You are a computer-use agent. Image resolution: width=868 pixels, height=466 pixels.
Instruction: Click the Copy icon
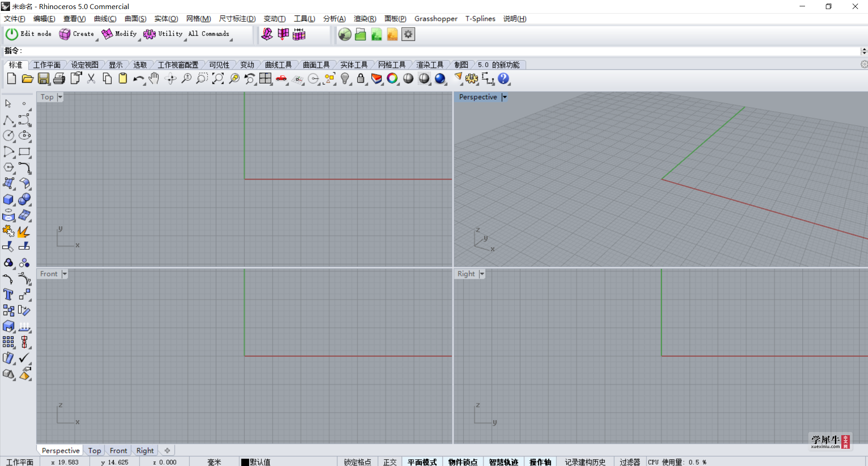click(x=107, y=79)
